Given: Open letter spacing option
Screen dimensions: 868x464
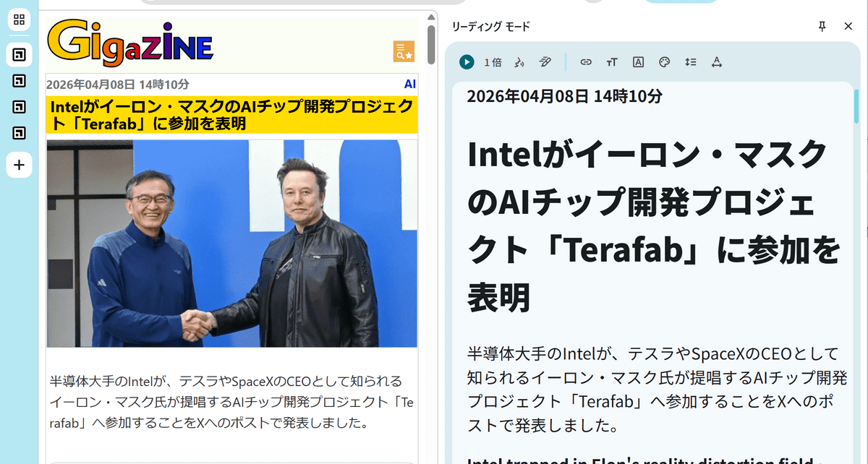Looking at the screenshot, I should pos(716,62).
